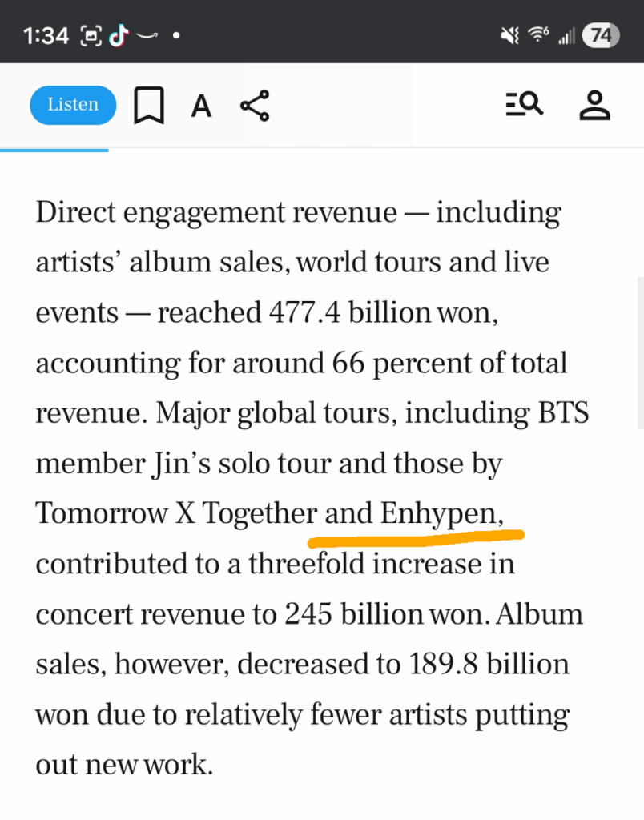
Task: Tap the cellular signal bars icon
Action: click(x=566, y=36)
